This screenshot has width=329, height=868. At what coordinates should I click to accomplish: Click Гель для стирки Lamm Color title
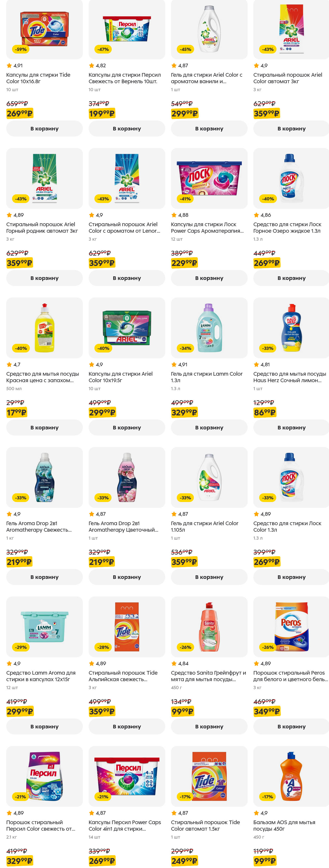click(x=206, y=377)
